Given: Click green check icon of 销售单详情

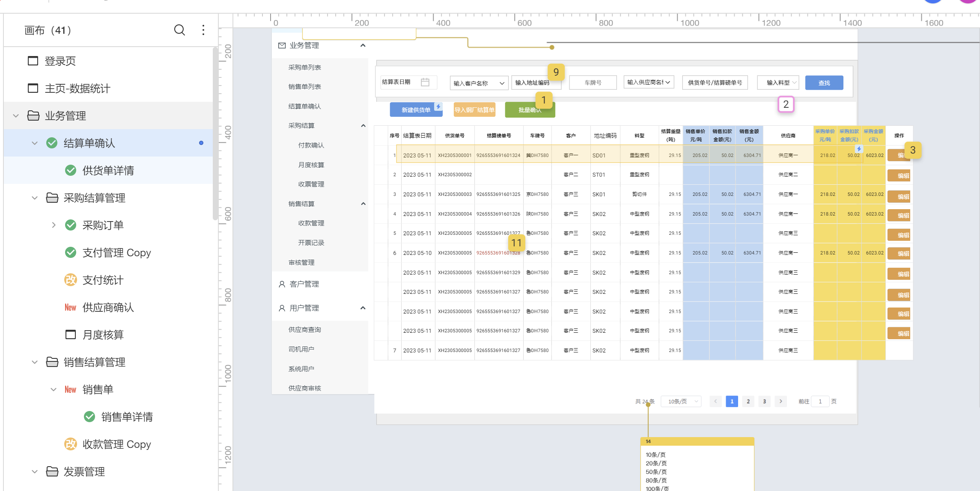Looking at the screenshot, I should (x=89, y=417).
